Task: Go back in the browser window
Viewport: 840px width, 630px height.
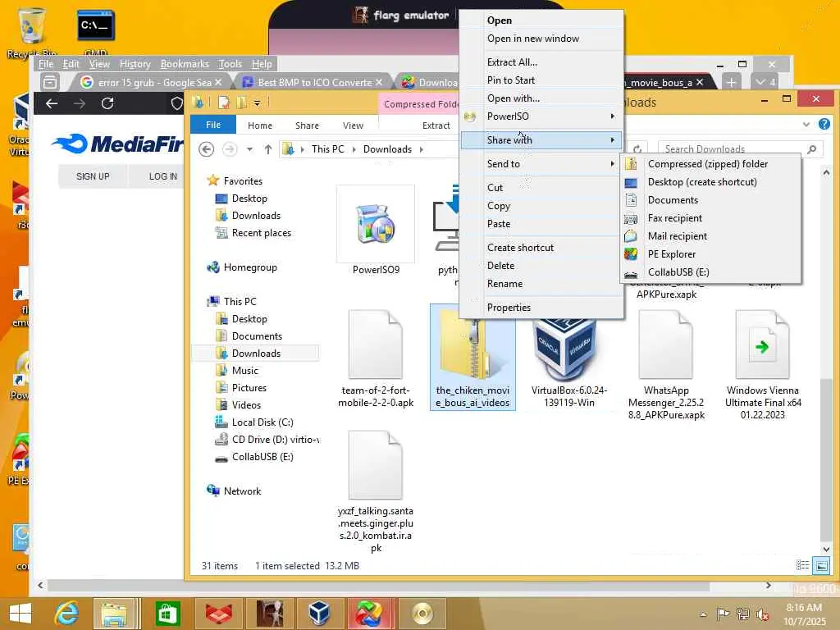Action: pos(52,103)
